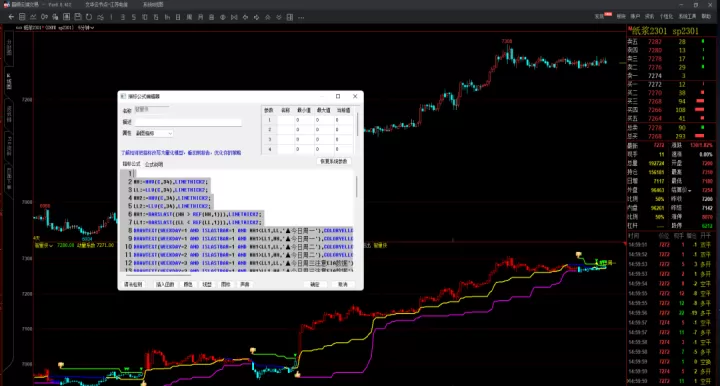Select the topmost left sidebar tab 分时图
This screenshot has width=720, height=386.
click(x=9, y=48)
